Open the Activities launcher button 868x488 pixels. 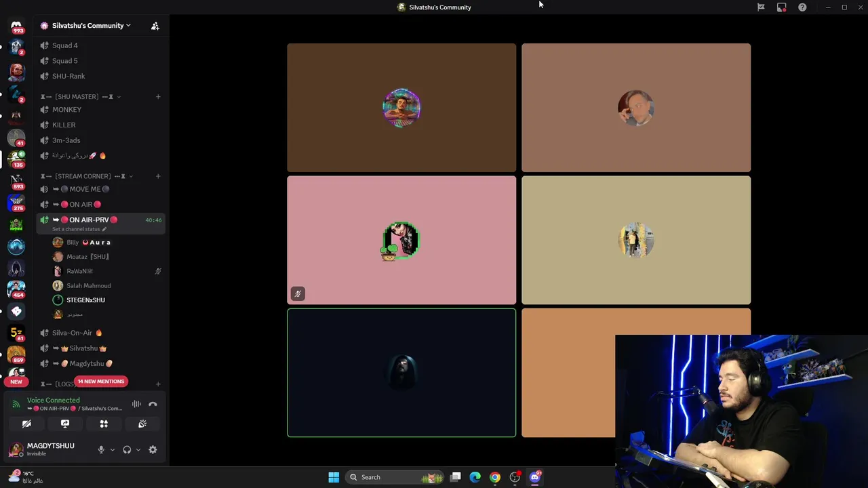click(104, 424)
